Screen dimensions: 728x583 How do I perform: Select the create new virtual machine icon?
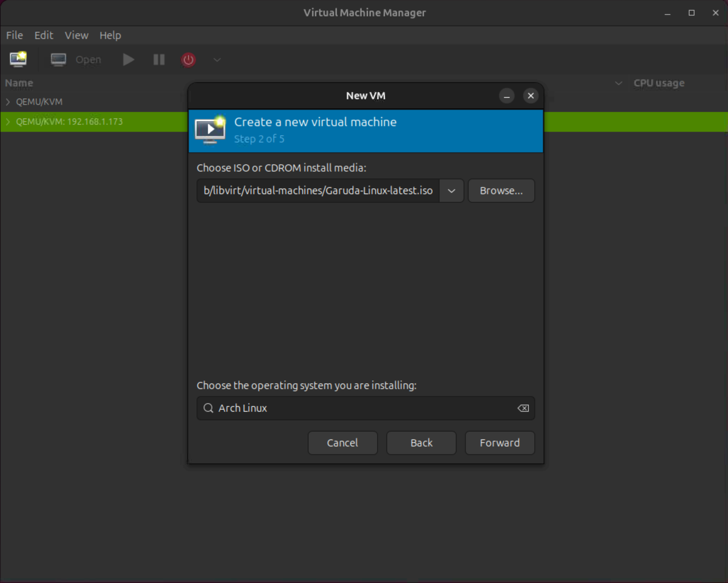[x=18, y=60]
